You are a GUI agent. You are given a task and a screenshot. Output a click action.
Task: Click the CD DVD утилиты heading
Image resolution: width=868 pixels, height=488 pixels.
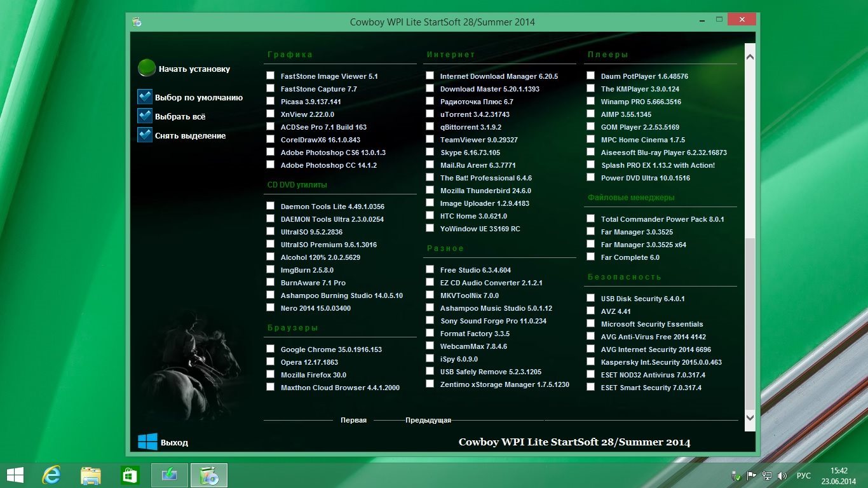pos(297,185)
